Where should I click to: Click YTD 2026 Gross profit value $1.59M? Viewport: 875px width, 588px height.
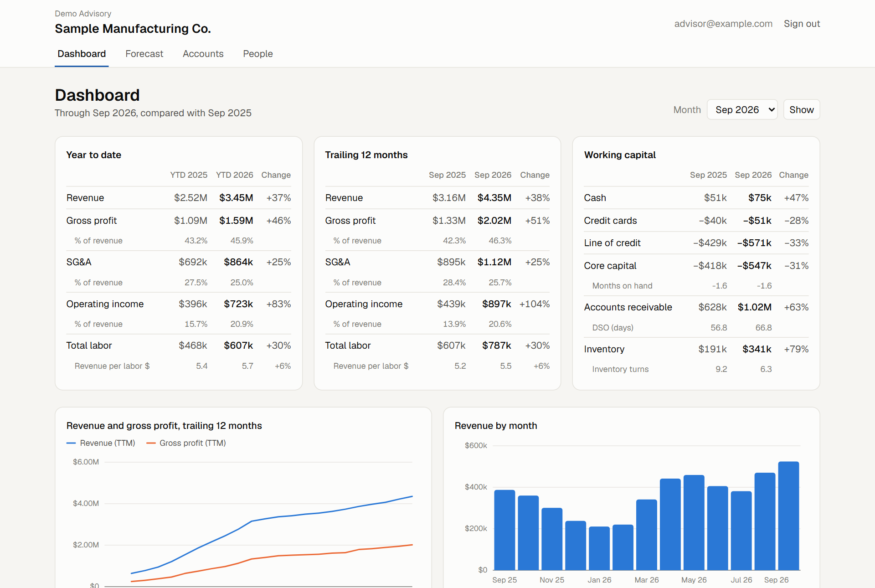coord(236,221)
